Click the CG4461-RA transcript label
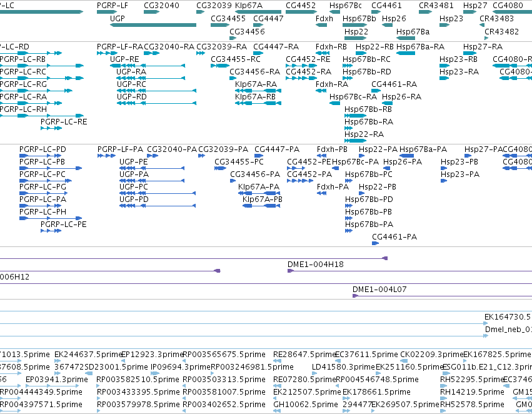Image resolution: width=532 pixels, height=414 pixels. click(394, 84)
